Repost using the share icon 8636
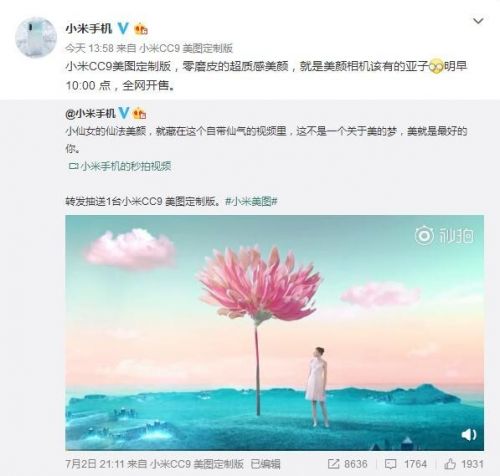500x476 pixels. 347,464
